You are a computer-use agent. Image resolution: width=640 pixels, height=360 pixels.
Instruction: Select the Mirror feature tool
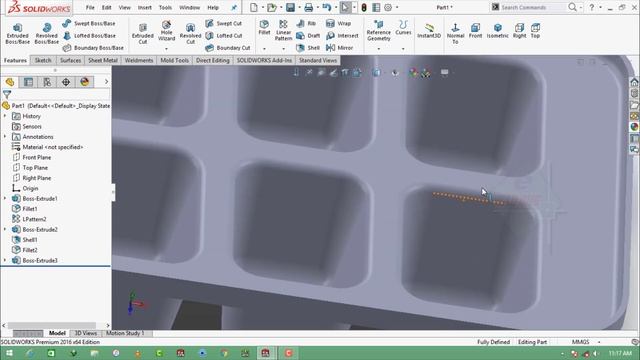point(340,48)
